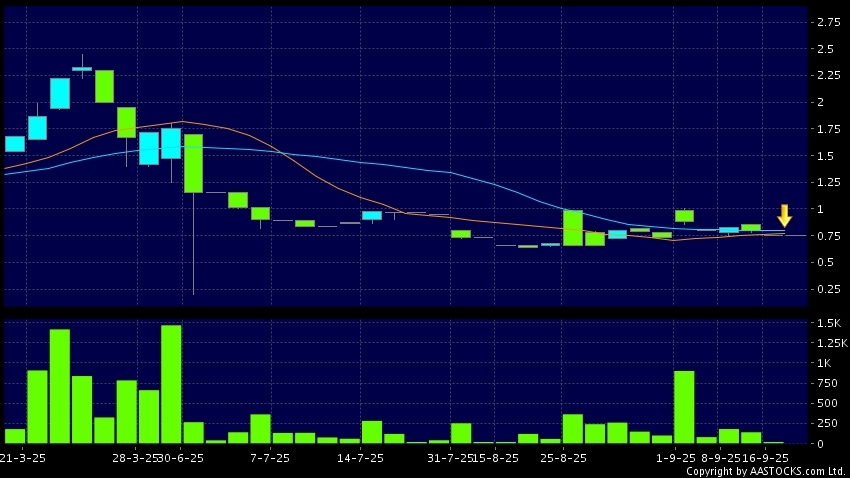Select the 1.25K volume axis label
Viewport: 850px width, 478px height.
[832, 343]
